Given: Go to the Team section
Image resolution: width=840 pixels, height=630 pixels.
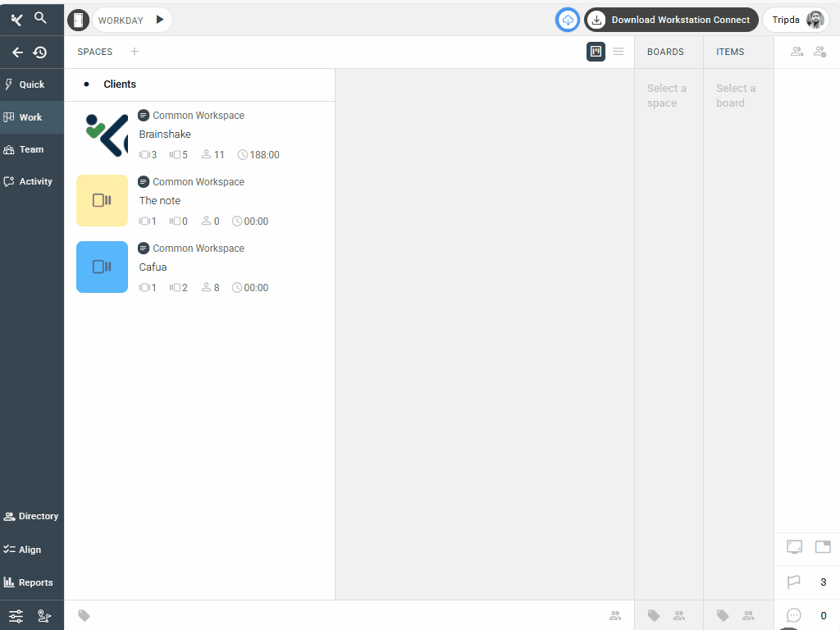Looking at the screenshot, I should (x=31, y=149).
